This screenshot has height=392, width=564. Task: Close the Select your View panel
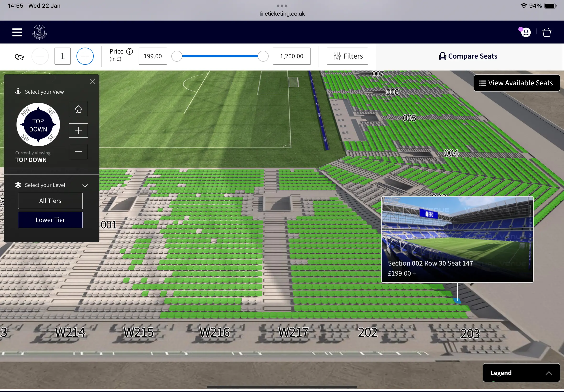pyautogui.click(x=92, y=82)
